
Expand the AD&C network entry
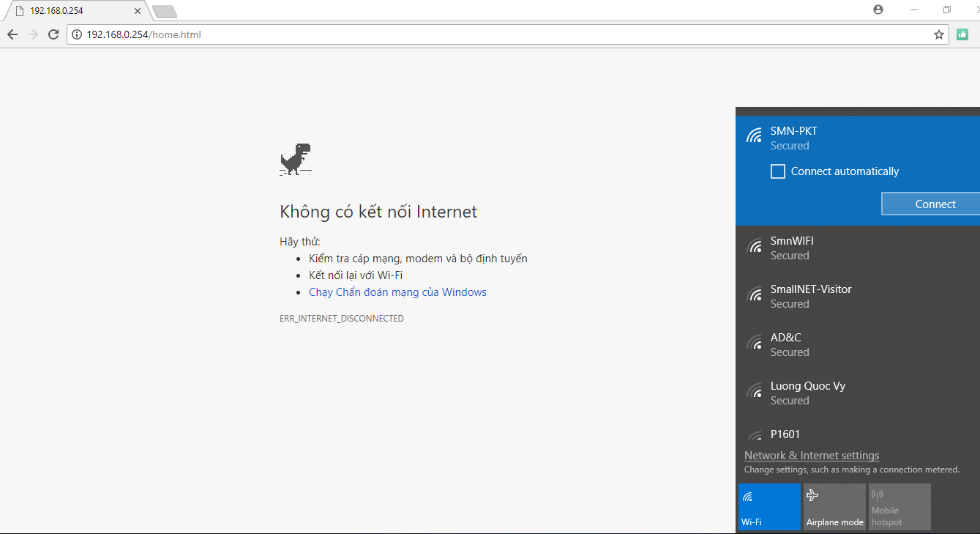point(856,345)
